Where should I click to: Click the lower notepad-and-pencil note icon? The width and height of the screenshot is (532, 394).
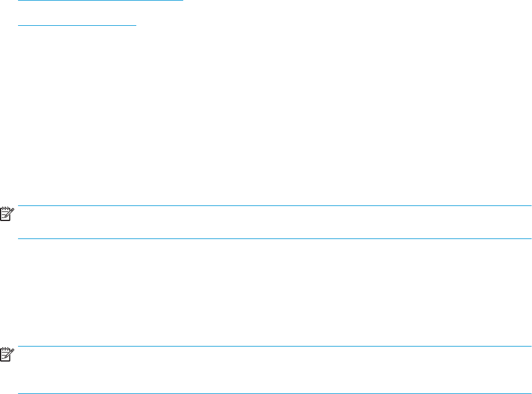(x=7, y=354)
